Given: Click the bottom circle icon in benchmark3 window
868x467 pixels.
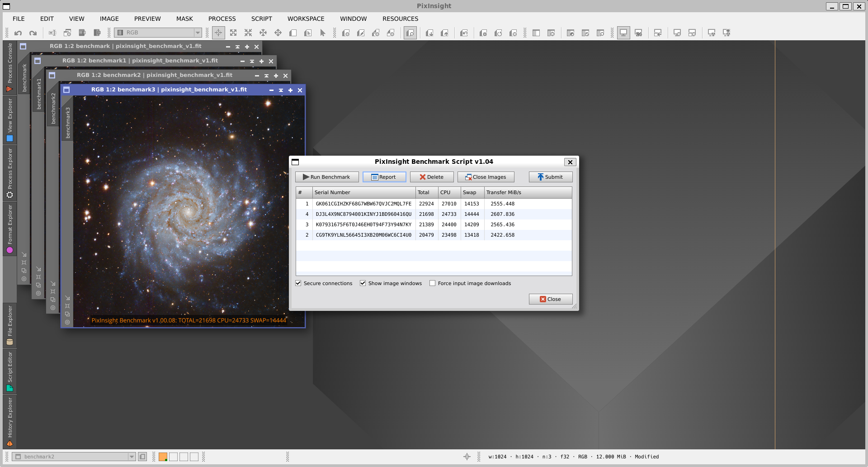Looking at the screenshot, I should (x=67, y=322).
